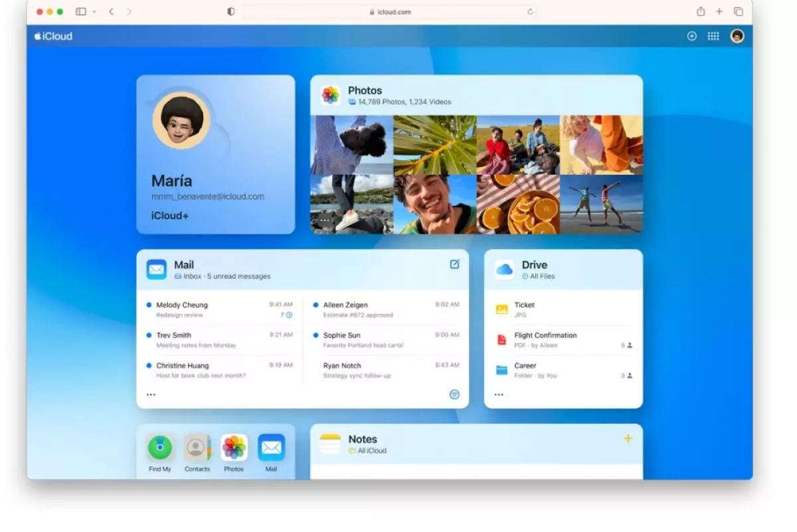Click mmm_benavente@icloud.com email address
The width and height of the screenshot is (797, 532).
click(208, 197)
